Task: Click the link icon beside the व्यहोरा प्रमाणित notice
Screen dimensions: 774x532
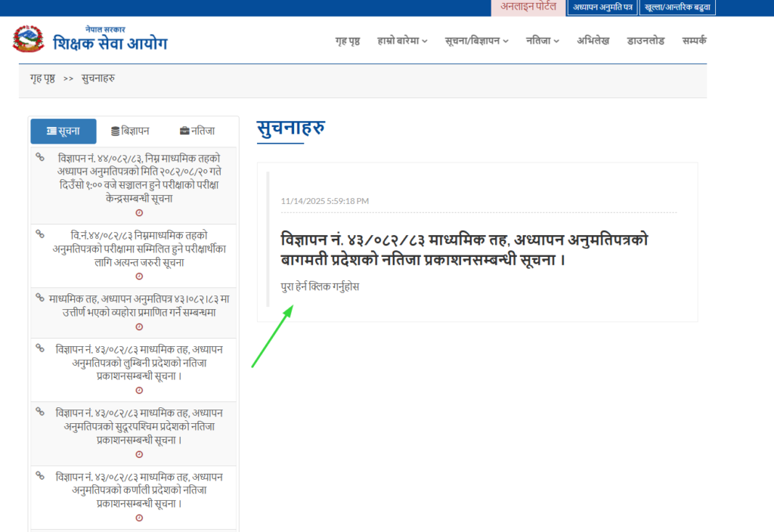Action: 40,298
